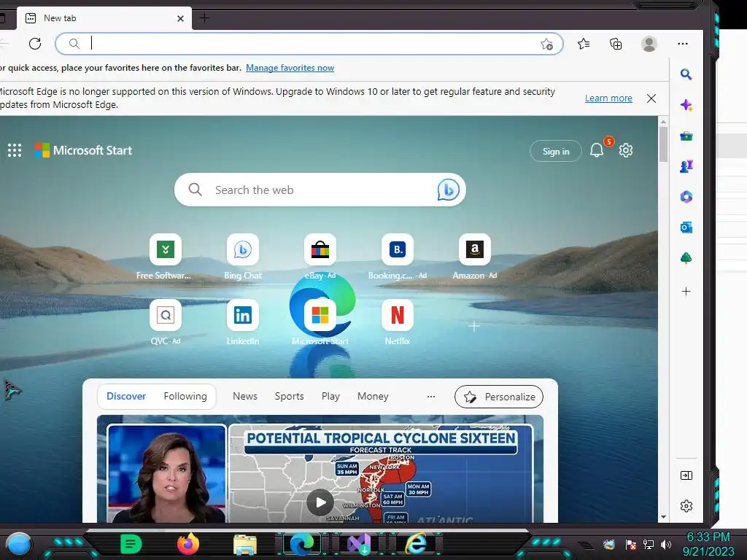Open Booking.com quick link tile
This screenshot has height=560, width=747.
398,249
